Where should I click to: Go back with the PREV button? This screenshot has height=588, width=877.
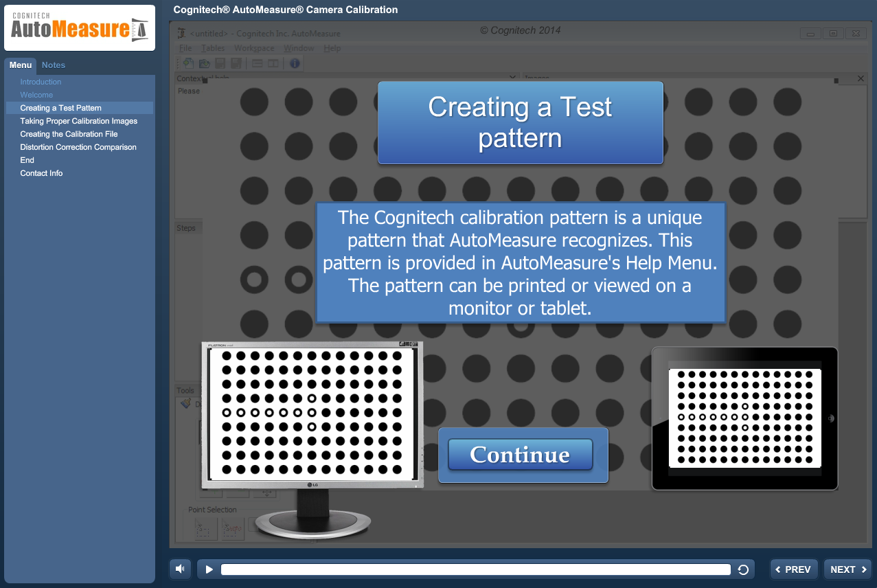(x=793, y=569)
